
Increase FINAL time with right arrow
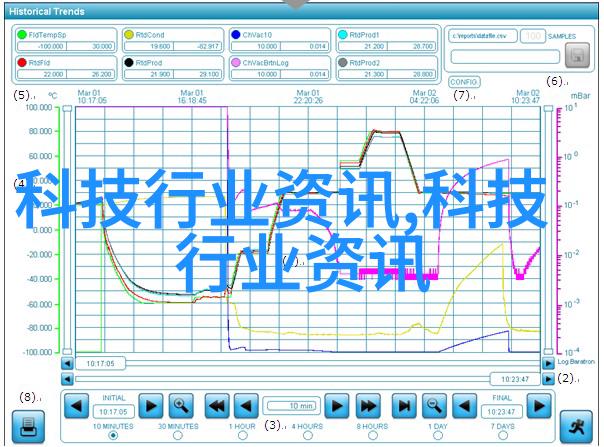[x=539, y=406]
